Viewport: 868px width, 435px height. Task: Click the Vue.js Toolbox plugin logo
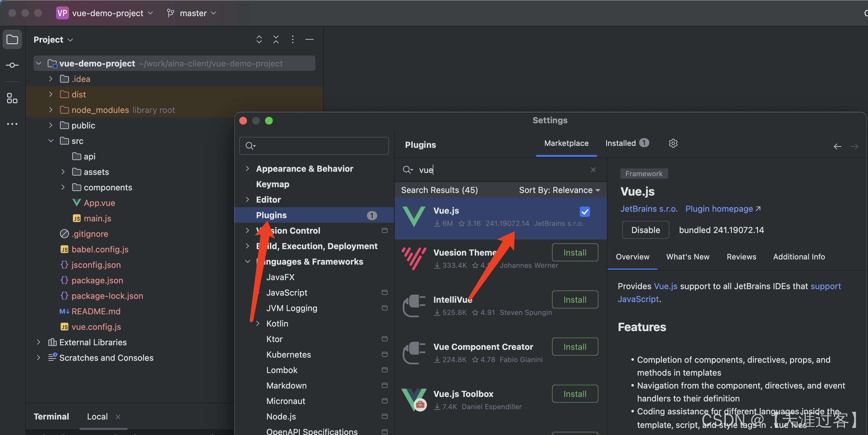(x=414, y=400)
